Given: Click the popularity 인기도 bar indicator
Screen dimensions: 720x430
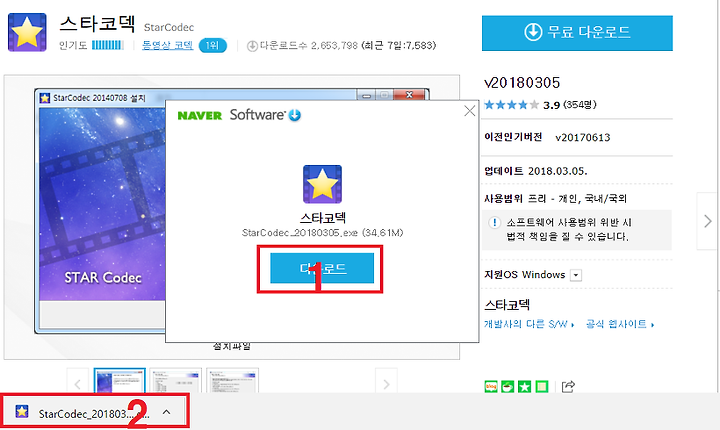Looking at the screenshot, I should tap(107, 45).
